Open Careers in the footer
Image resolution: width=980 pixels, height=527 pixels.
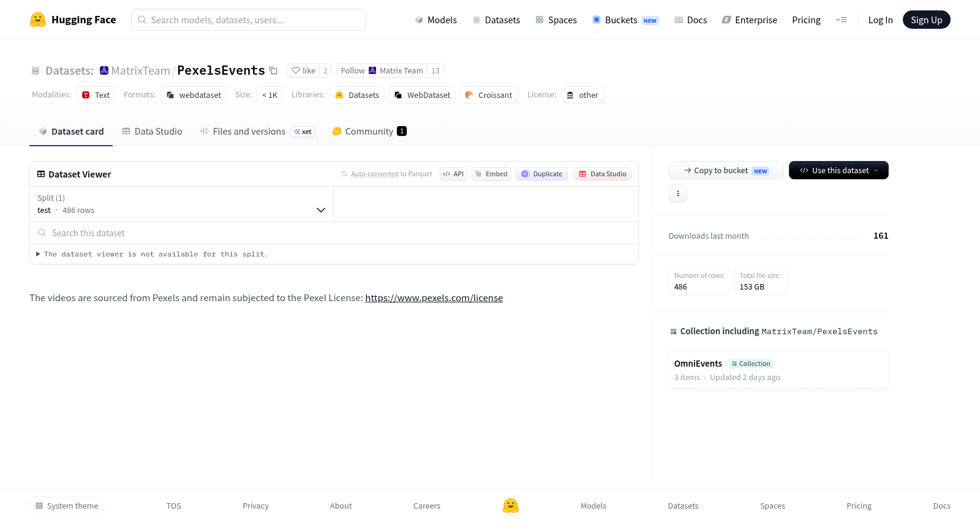pyautogui.click(x=427, y=506)
